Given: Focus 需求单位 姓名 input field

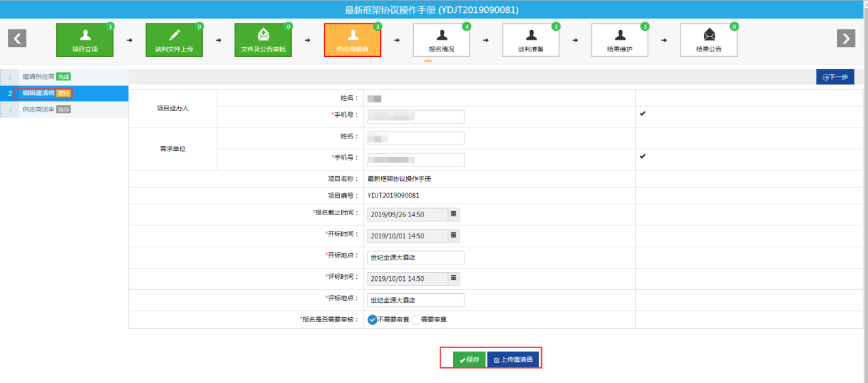Looking at the screenshot, I should pyautogui.click(x=415, y=138).
